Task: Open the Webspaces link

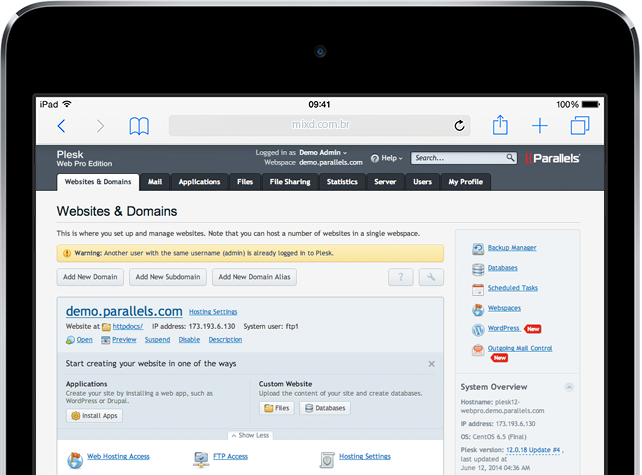Action: pyautogui.click(x=504, y=308)
